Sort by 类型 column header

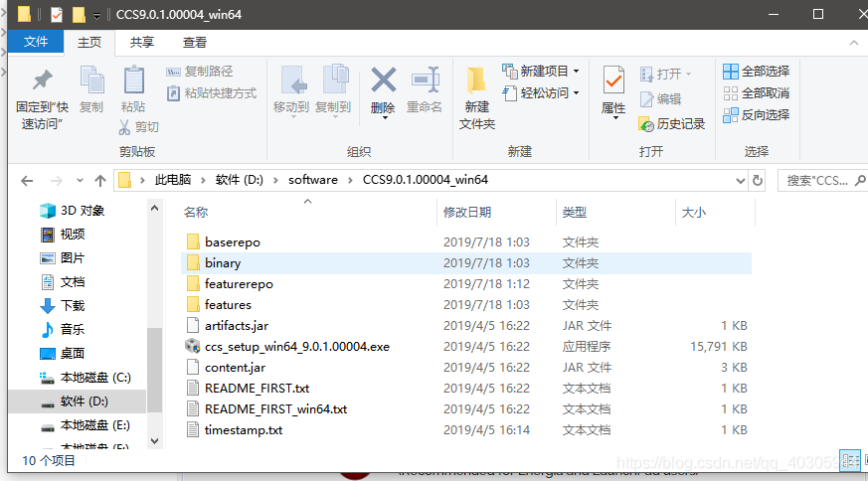[615, 212]
